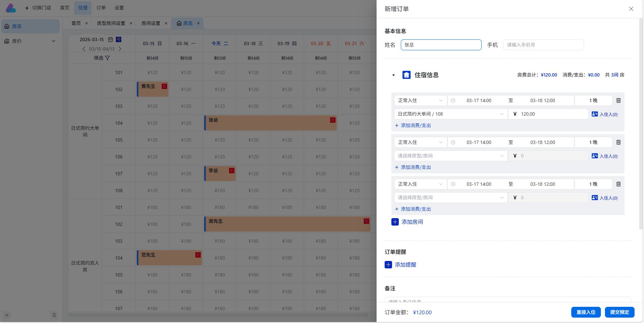Click the app logo in the top-left corner
Image resolution: width=644 pixels, height=323 pixels.
pyautogui.click(x=11, y=7)
